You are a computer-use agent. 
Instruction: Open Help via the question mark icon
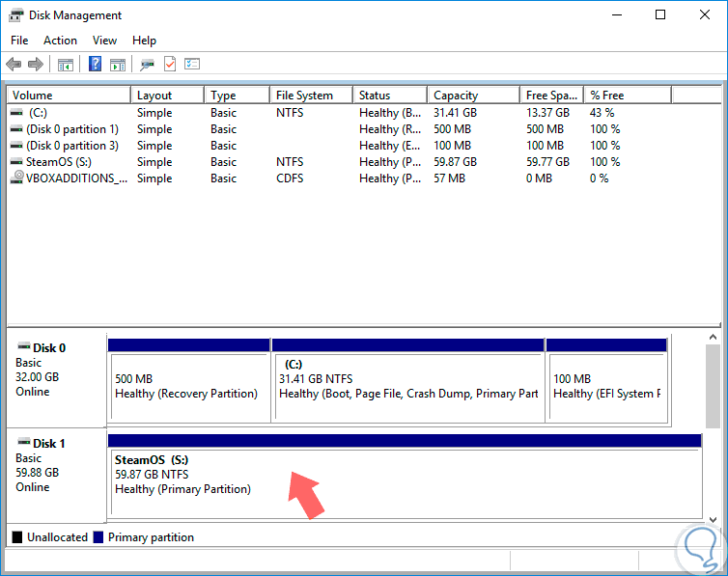(96, 64)
